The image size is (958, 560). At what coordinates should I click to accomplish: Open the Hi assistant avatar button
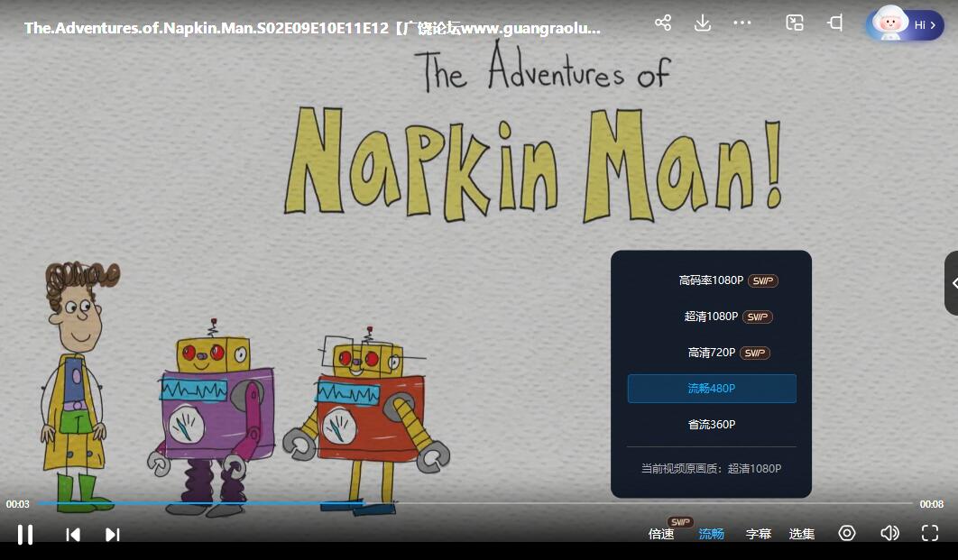(x=905, y=23)
